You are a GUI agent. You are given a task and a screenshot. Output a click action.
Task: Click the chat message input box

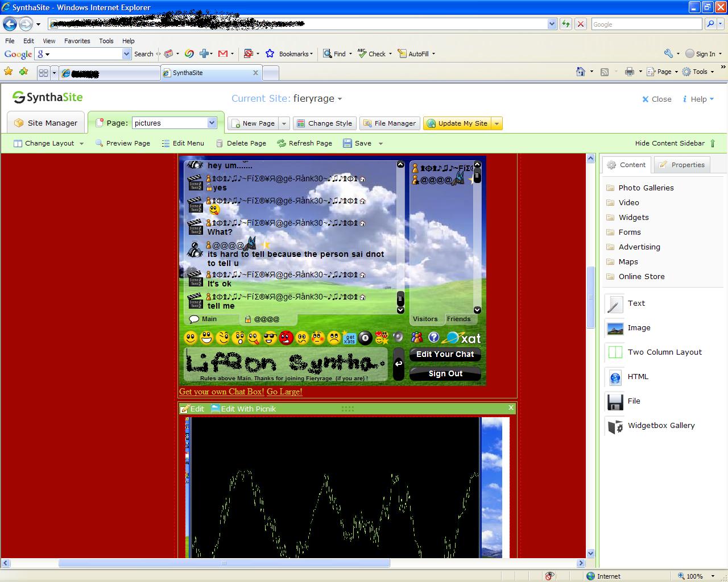click(286, 364)
